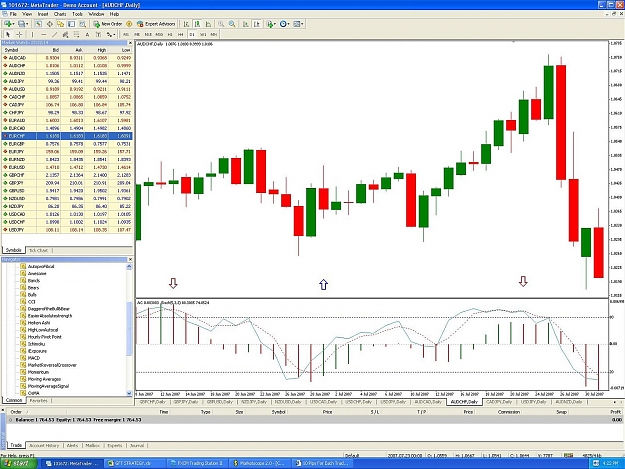Select the H1 timeframe button

click(170, 35)
